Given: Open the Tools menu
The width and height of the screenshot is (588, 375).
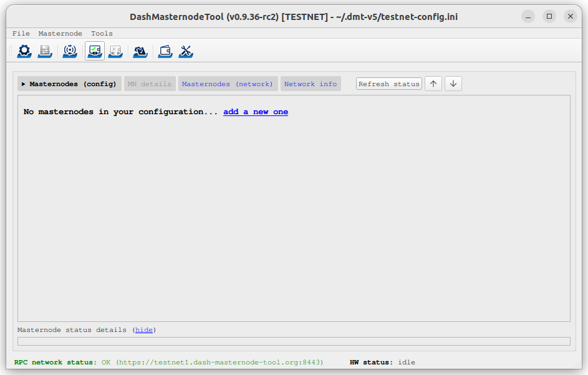Looking at the screenshot, I should click(102, 33).
